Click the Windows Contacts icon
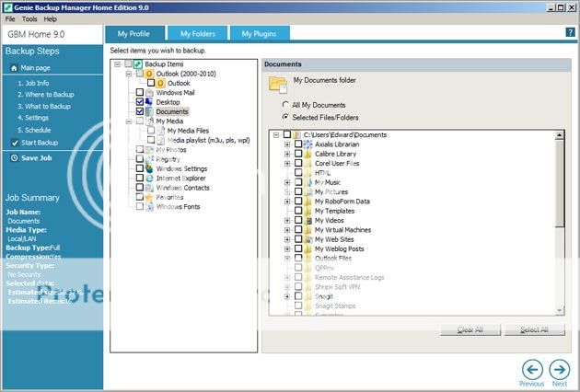Image resolution: width=580 pixels, height=392 pixels. pos(149,188)
